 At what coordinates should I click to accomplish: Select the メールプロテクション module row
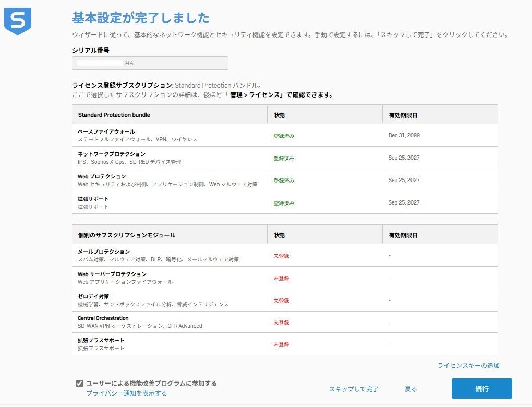pos(104,252)
